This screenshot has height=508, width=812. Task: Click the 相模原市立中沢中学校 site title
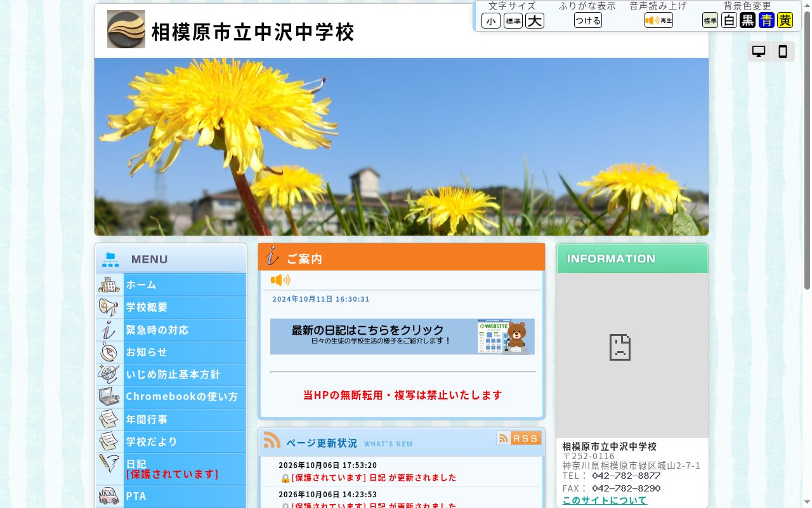coord(253,32)
